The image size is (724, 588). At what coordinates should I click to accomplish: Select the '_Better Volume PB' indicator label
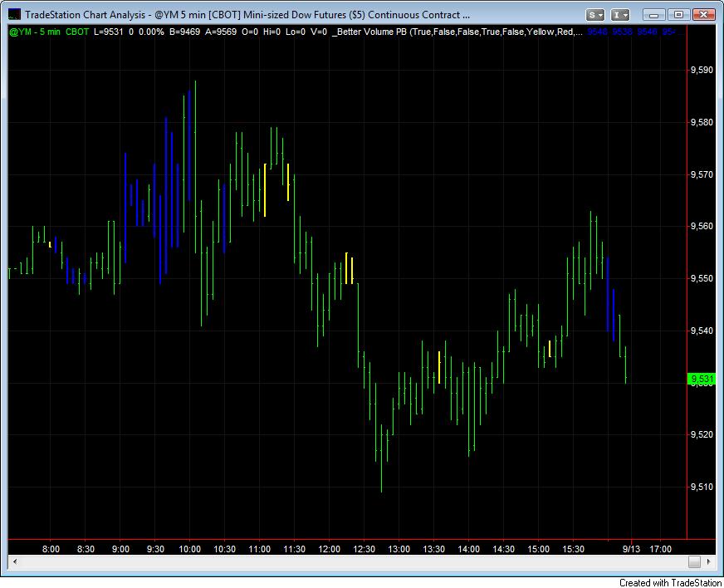[369, 32]
